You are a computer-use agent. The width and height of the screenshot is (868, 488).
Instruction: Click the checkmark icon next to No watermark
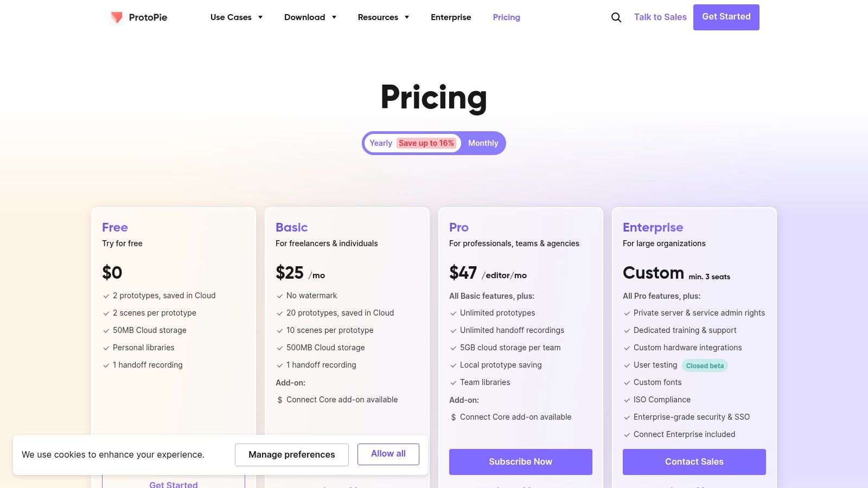tap(280, 296)
